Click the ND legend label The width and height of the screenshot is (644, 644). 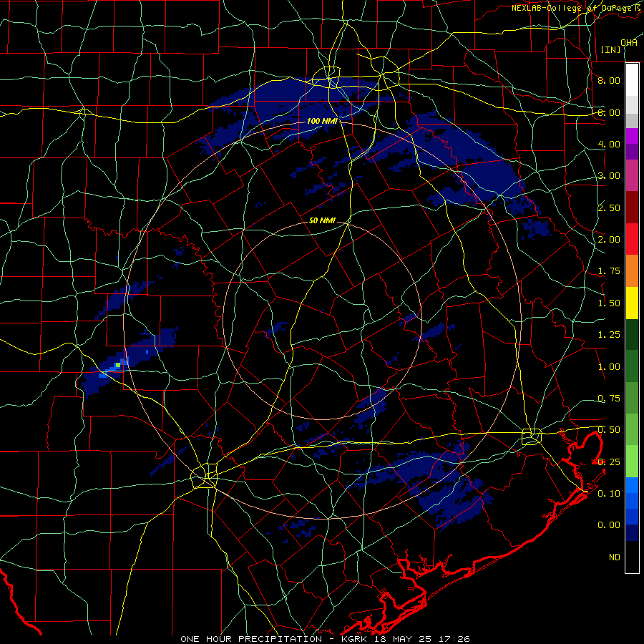615,557
